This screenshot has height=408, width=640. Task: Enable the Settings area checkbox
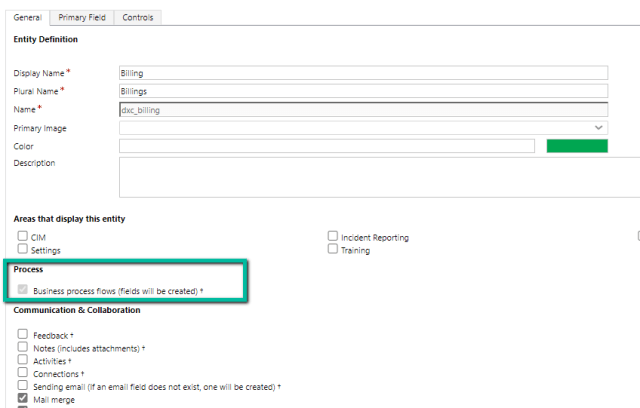[23, 250]
